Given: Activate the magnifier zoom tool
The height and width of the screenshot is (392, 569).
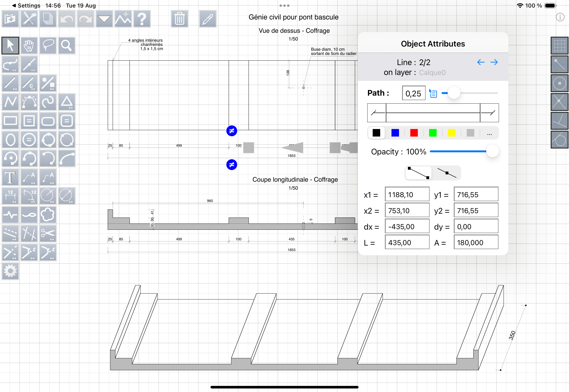Looking at the screenshot, I should click(67, 45).
